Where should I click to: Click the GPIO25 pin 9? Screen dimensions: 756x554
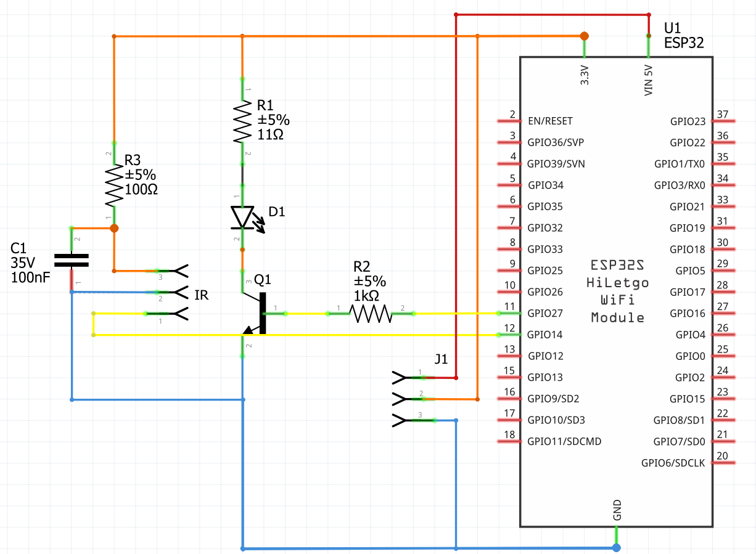(x=509, y=271)
